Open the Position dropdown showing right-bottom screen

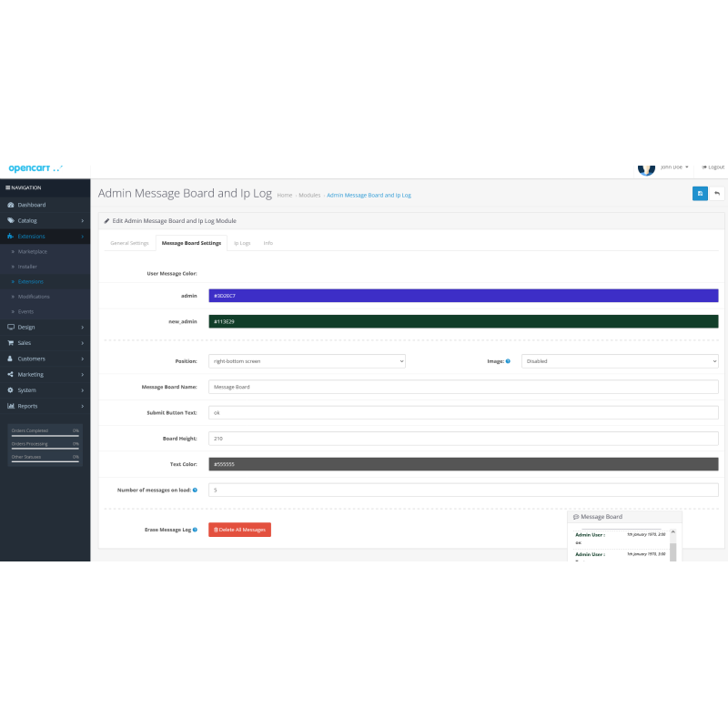coord(307,360)
